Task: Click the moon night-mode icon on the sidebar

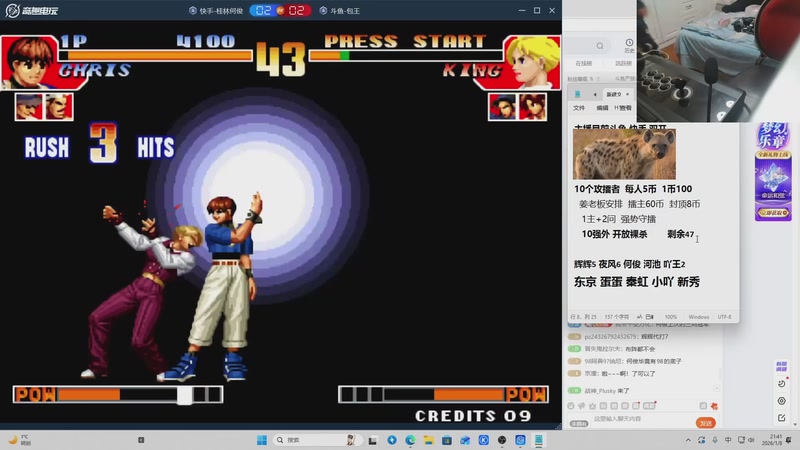Action: (782, 384)
